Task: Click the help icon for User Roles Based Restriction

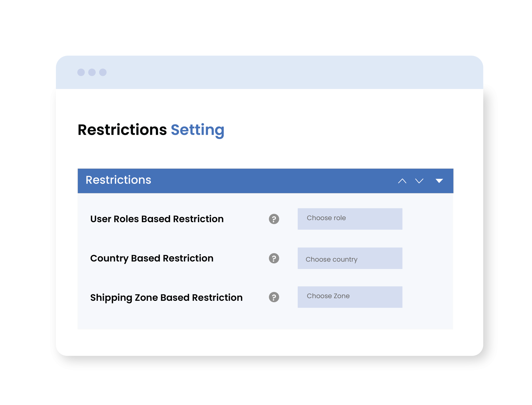Action: (x=274, y=219)
